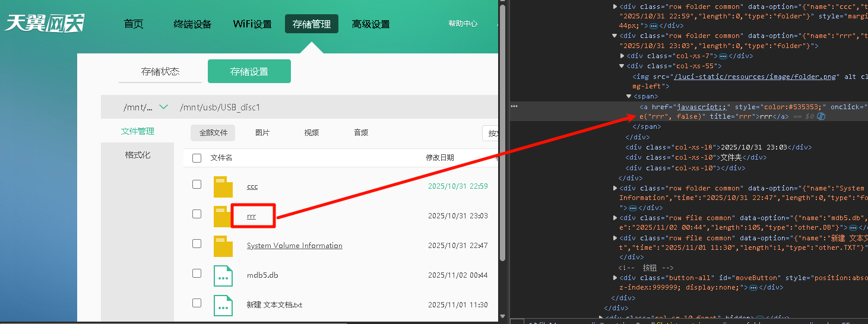Switch to the WiFi设置 tab
This screenshot has height=324, width=868.
[252, 24]
